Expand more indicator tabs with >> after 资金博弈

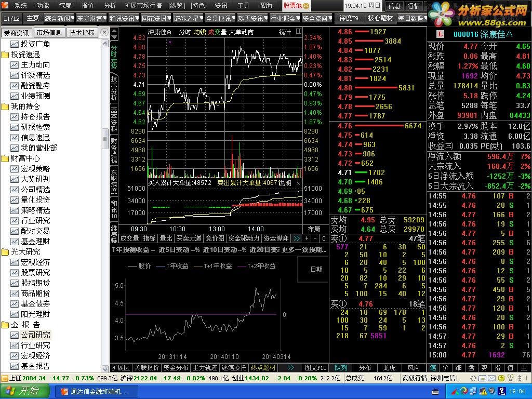pyautogui.click(x=297, y=238)
